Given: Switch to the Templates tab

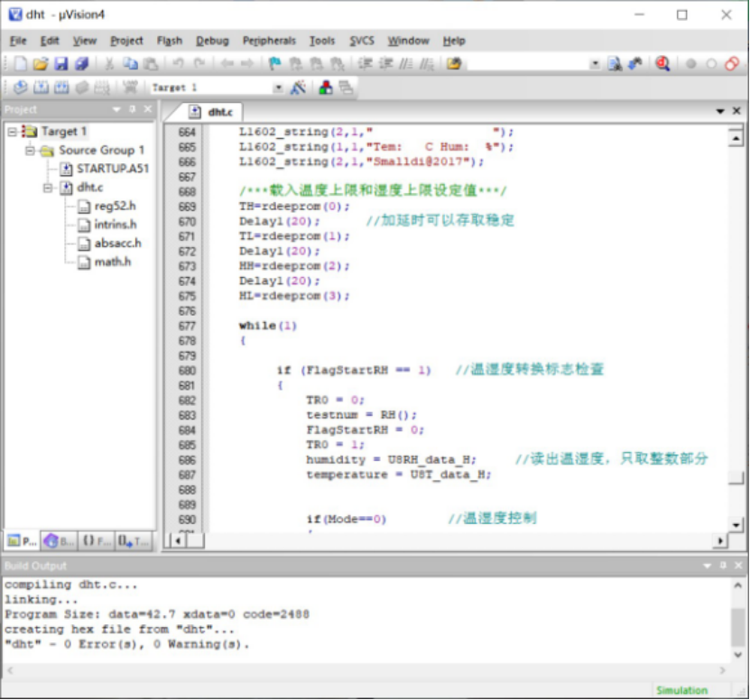Looking at the screenshot, I should (x=134, y=541).
